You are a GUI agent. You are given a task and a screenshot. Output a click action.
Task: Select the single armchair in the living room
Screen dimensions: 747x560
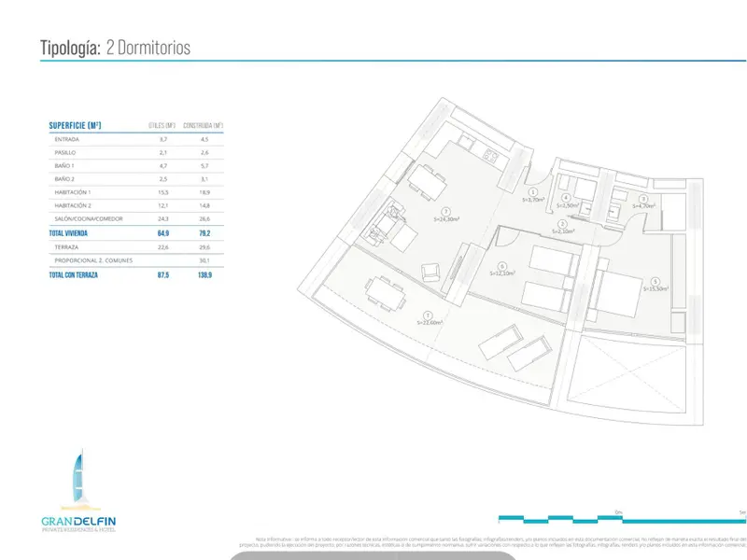pyautogui.click(x=431, y=273)
